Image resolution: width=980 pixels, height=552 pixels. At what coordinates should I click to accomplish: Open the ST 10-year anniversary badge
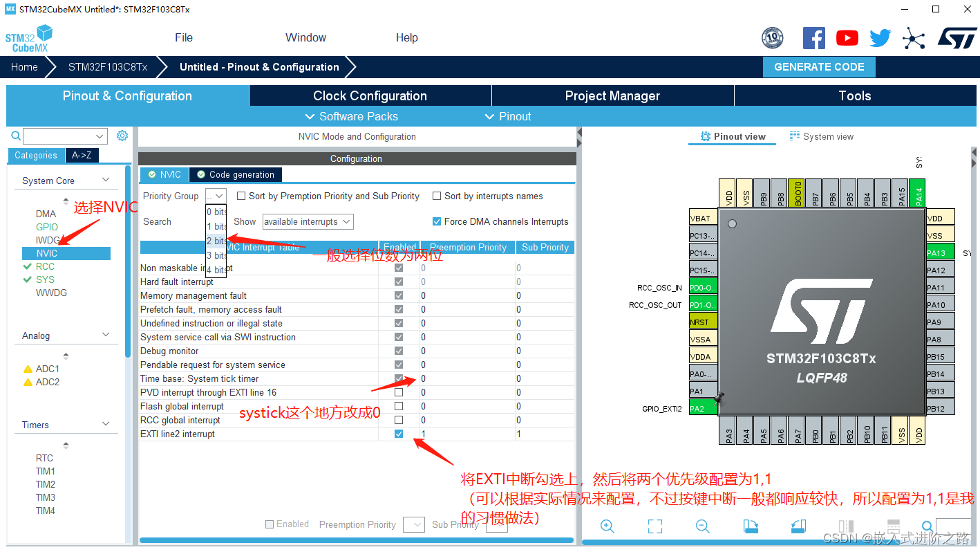(x=772, y=38)
